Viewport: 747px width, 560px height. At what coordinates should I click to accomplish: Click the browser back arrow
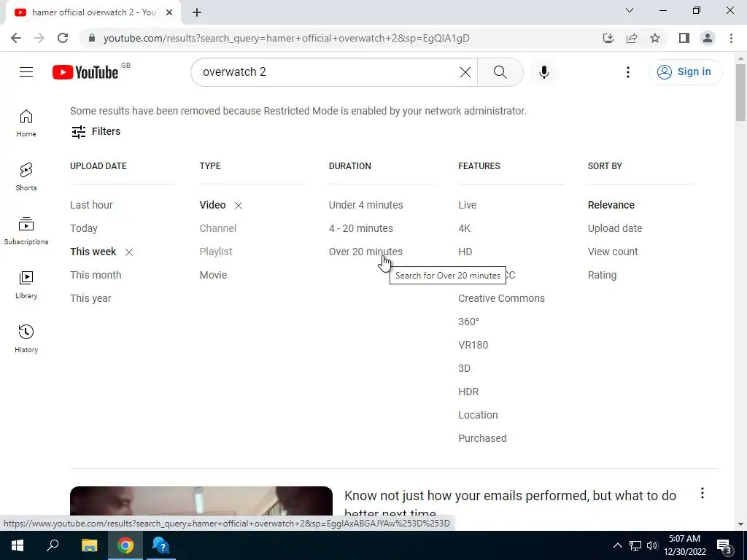pyautogui.click(x=16, y=38)
